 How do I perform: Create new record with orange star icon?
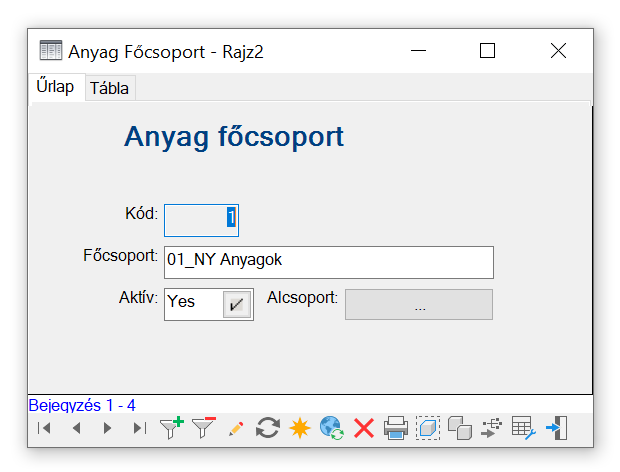[x=300, y=428]
